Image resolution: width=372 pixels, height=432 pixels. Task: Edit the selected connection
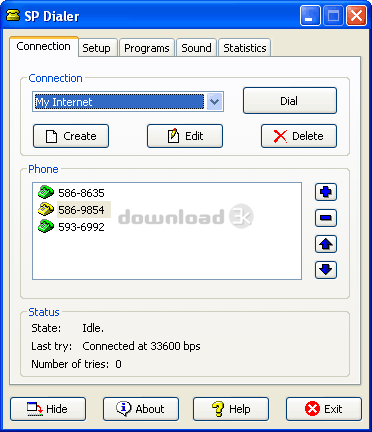[185, 136]
